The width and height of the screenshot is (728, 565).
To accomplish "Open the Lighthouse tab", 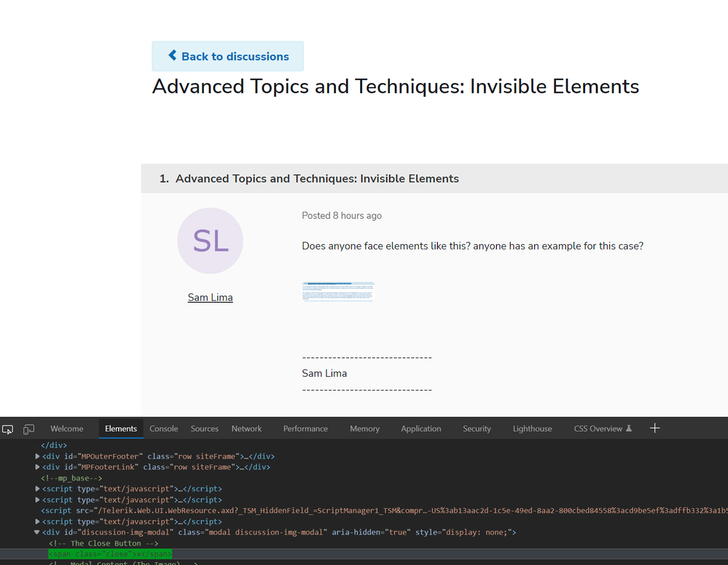I will [532, 429].
